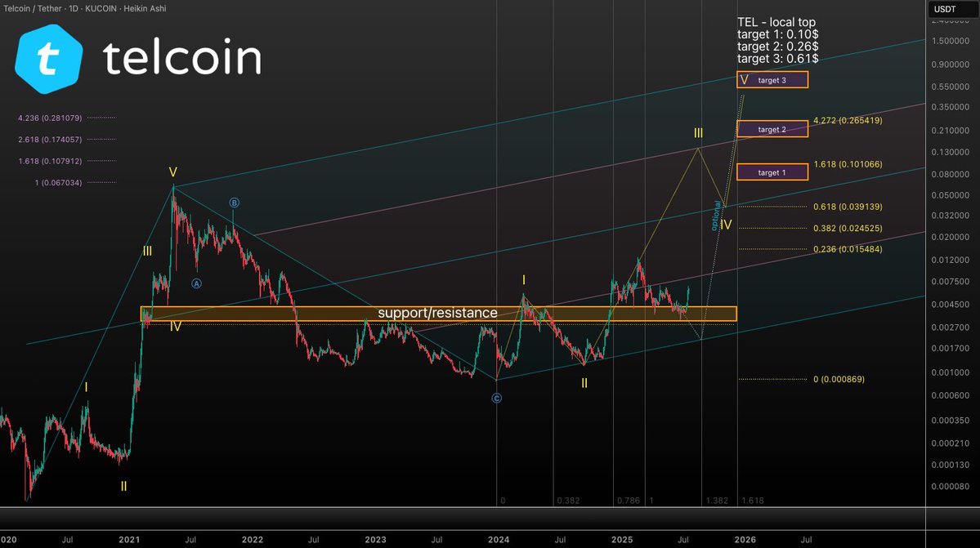Screen dimensions: 980x548
Task: Click the 0.000210 price scale label
Action: (950, 443)
